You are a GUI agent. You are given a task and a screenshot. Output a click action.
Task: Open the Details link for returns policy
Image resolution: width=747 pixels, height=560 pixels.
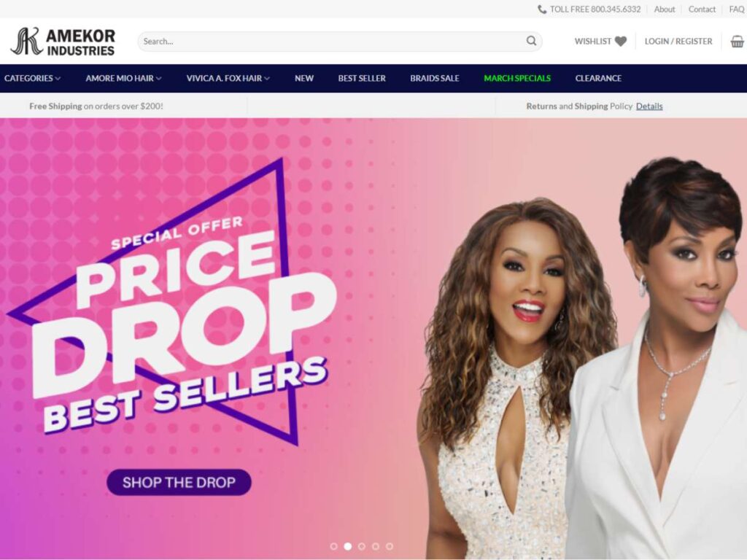649,106
